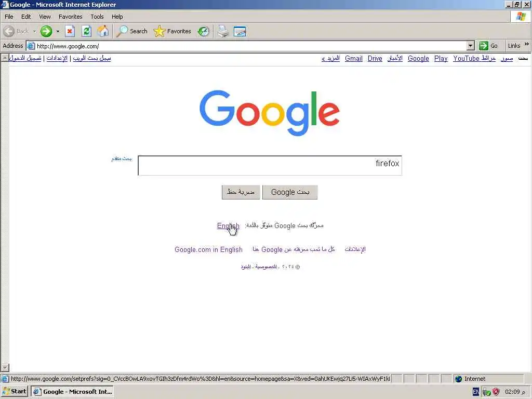Open the Search pane toolbar button
The width and height of the screenshot is (532, 399).
coord(131,31)
